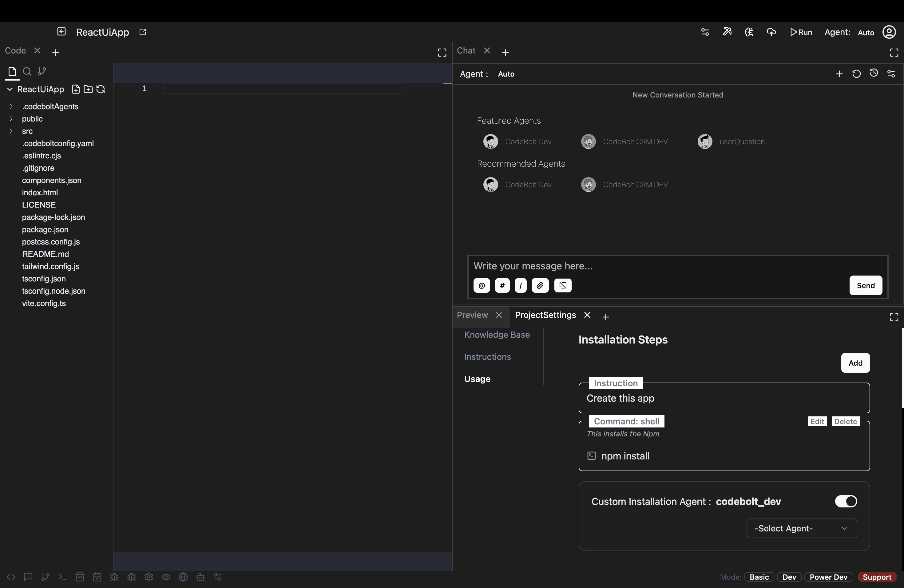
Task: Open Usage settings section
Action: coord(477,379)
